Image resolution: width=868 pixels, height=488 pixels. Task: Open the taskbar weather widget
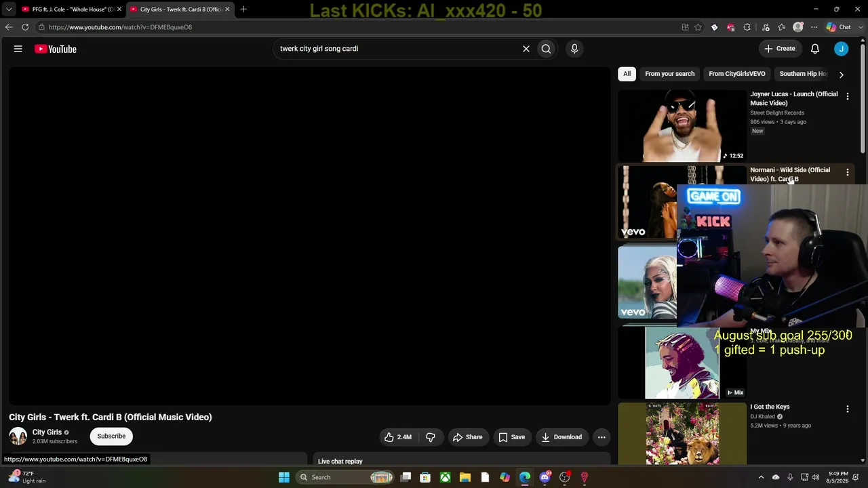27,477
